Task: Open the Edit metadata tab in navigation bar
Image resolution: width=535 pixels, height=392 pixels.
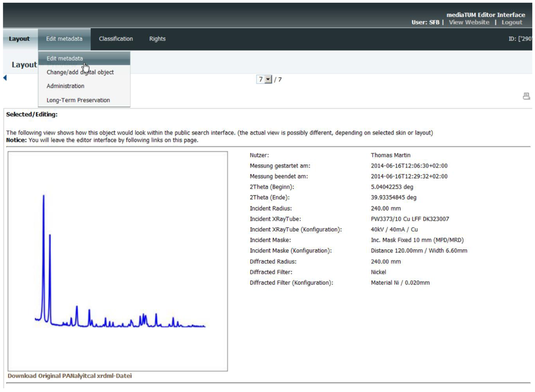Action: [64, 39]
